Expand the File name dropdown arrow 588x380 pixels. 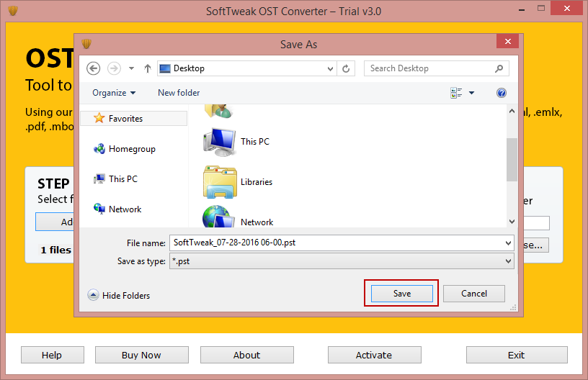[508, 243]
